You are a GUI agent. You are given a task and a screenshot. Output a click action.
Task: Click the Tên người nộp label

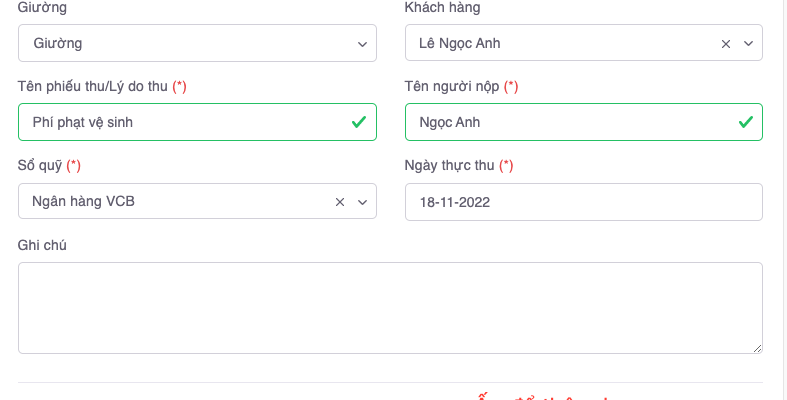pyautogui.click(x=453, y=87)
